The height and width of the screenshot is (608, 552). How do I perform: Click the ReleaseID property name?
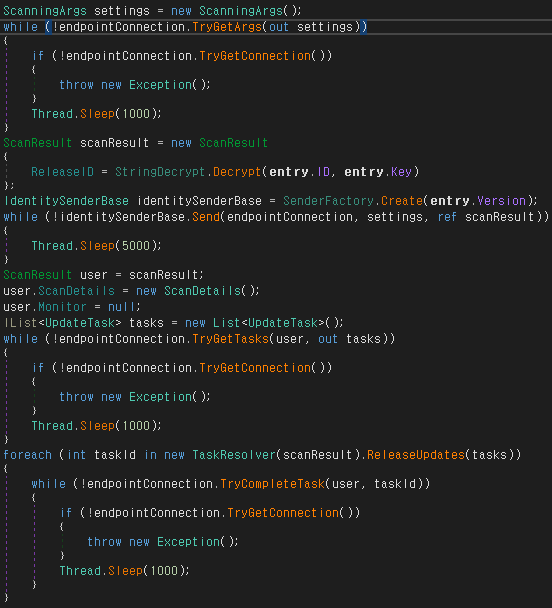point(62,172)
